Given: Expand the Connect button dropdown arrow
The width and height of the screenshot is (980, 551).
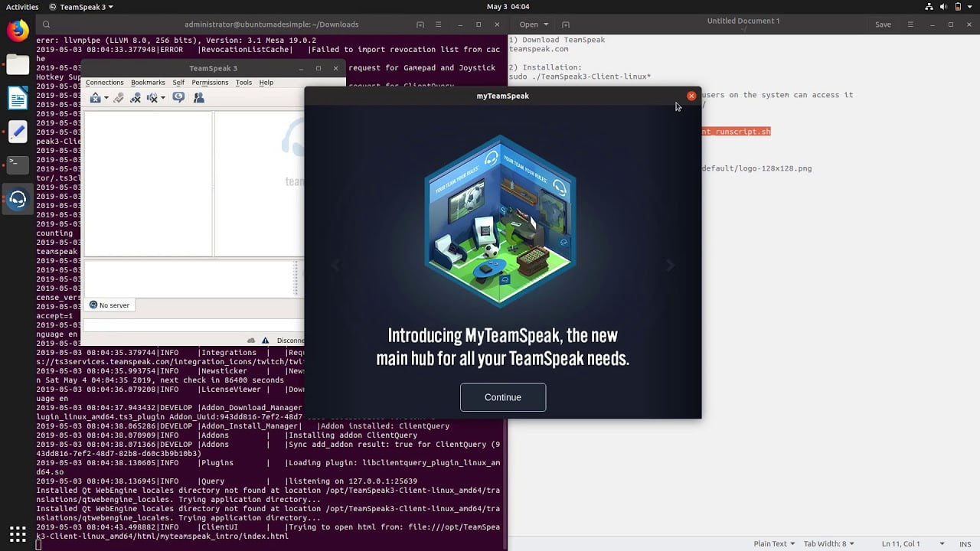Looking at the screenshot, I should [106, 98].
